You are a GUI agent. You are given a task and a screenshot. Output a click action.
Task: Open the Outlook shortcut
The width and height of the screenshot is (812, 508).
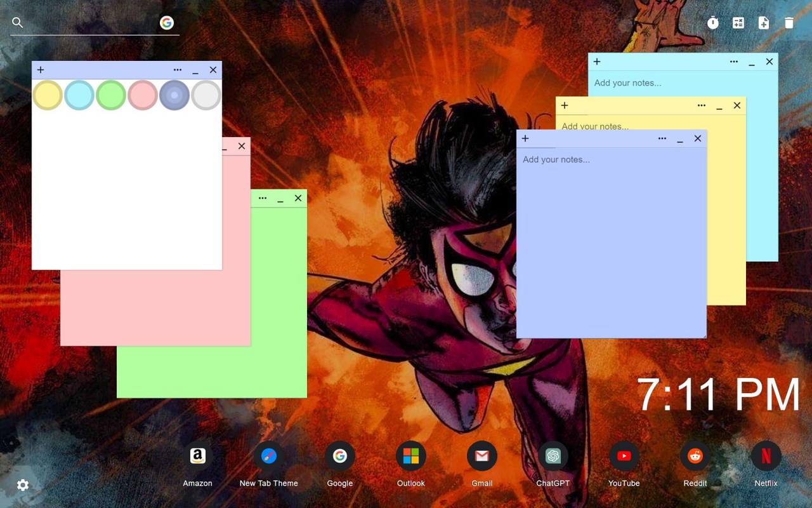pyautogui.click(x=411, y=464)
